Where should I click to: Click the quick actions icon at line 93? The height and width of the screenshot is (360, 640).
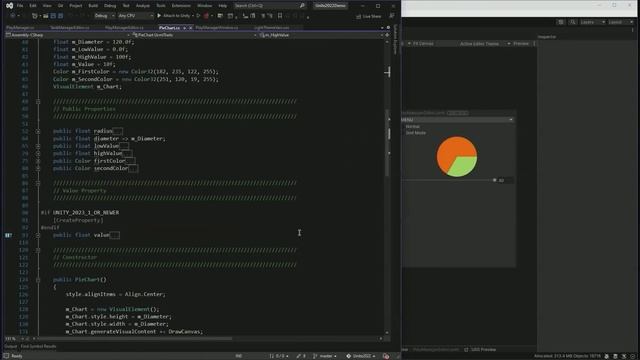(x=8, y=236)
